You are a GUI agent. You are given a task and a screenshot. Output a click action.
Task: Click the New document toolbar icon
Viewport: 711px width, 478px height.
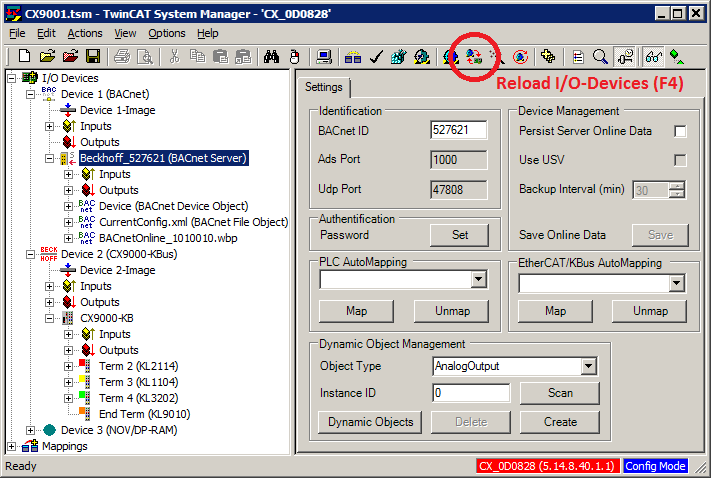coord(24,56)
